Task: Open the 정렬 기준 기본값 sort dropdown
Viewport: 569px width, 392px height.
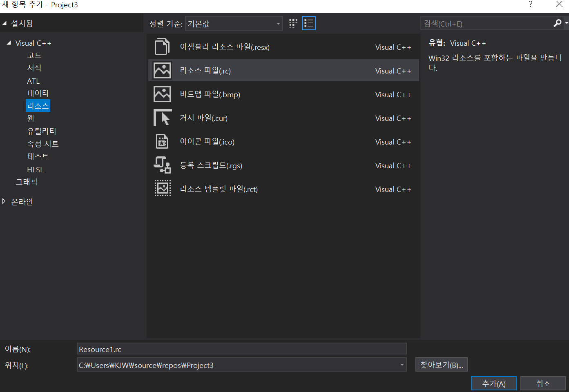Action: [x=234, y=24]
